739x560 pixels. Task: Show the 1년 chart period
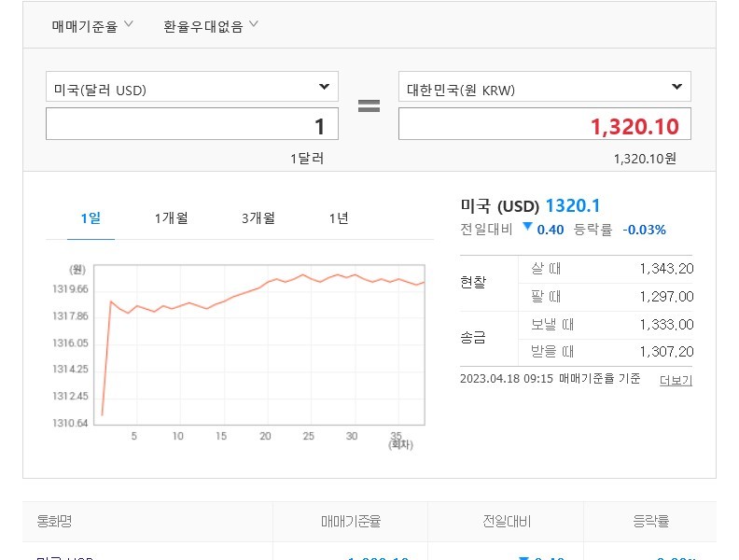tap(339, 218)
